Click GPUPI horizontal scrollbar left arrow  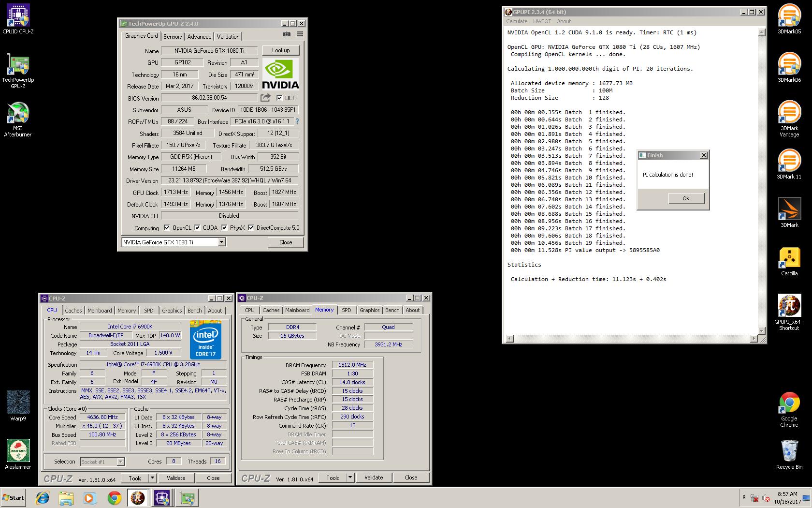pos(509,338)
